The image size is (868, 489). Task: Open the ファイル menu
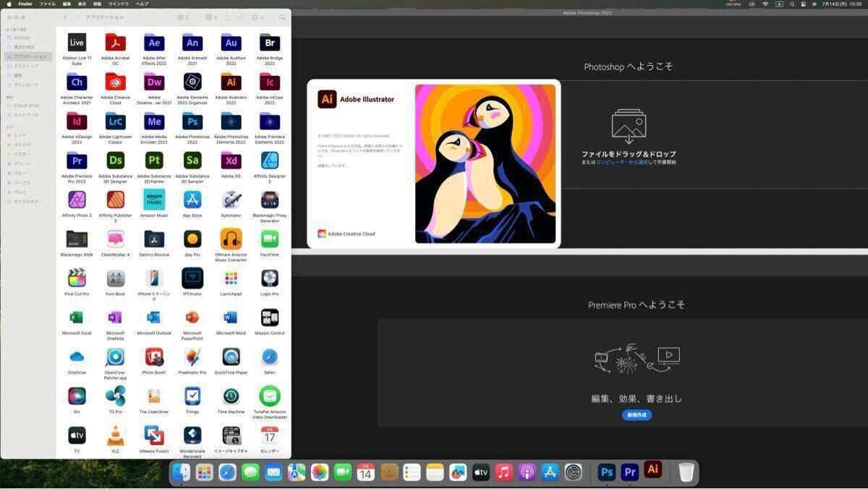click(48, 4)
